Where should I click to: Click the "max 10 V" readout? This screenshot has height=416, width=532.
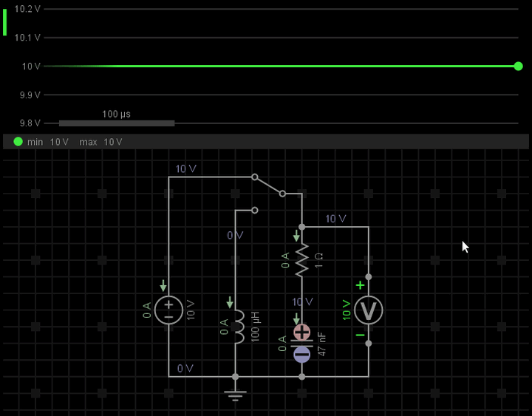tap(100, 142)
